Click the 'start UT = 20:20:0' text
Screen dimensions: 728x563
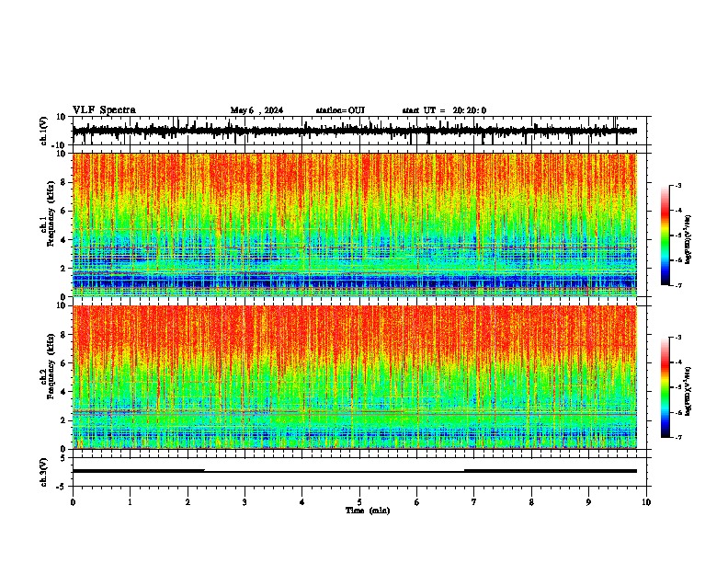pyautogui.click(x=444, y=110)
